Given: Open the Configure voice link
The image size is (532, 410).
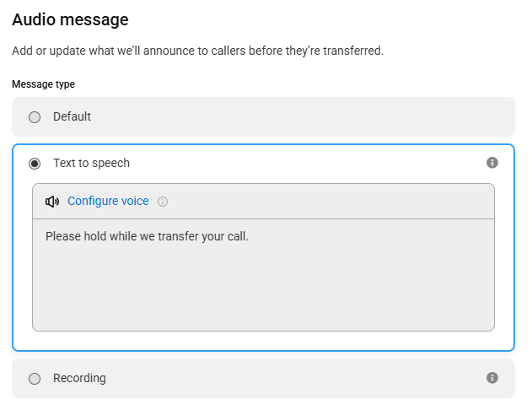Looking at the screenshot, I should 108,201.
